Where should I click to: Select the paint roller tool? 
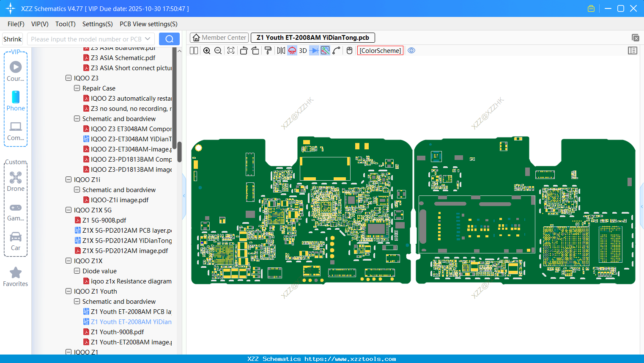tap(268, 51)
